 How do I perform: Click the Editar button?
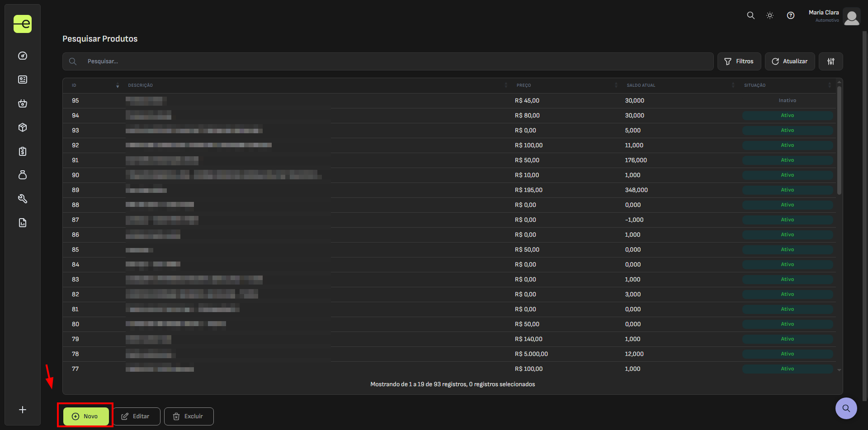point(137,416)
